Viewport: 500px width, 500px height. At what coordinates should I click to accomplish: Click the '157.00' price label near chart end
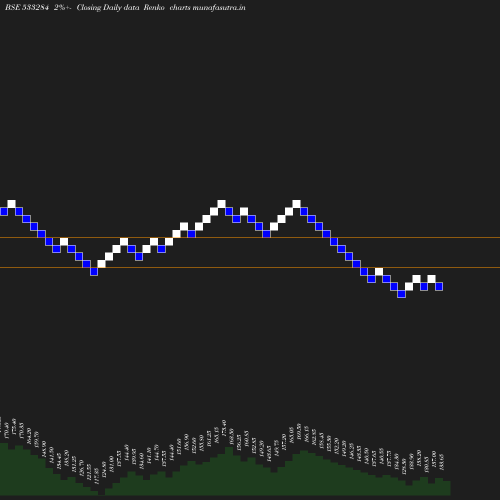coord(433,458)
